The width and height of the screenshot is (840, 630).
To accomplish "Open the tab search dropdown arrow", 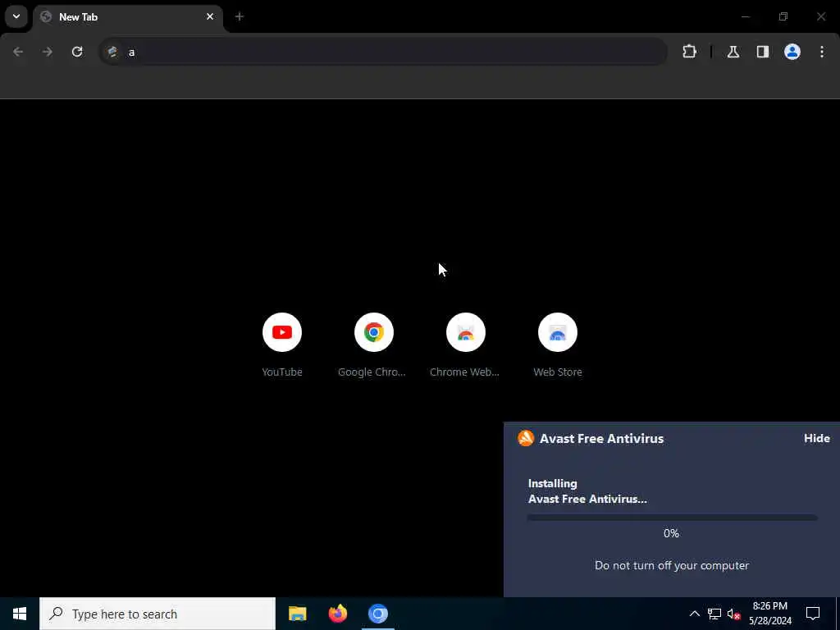I will [16, 16].
